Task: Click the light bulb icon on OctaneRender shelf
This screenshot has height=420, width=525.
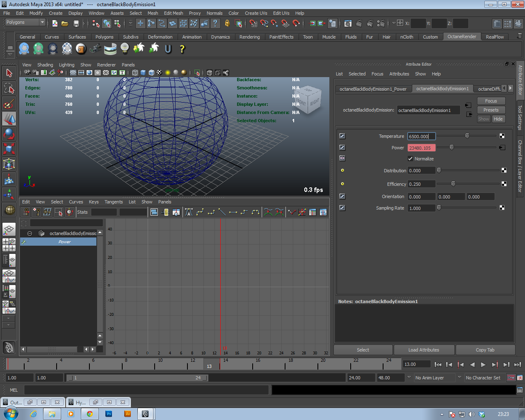Action: click(125, 49)
